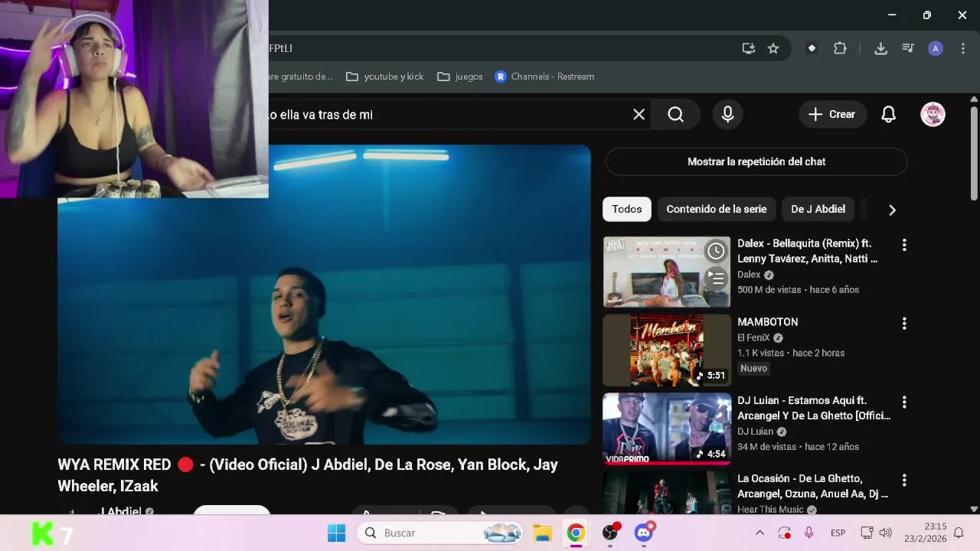The width and height of the screenshot is (980, 551).
Task: Open the Channels - Restream bookmark
Action: click(x=544, y=77)
